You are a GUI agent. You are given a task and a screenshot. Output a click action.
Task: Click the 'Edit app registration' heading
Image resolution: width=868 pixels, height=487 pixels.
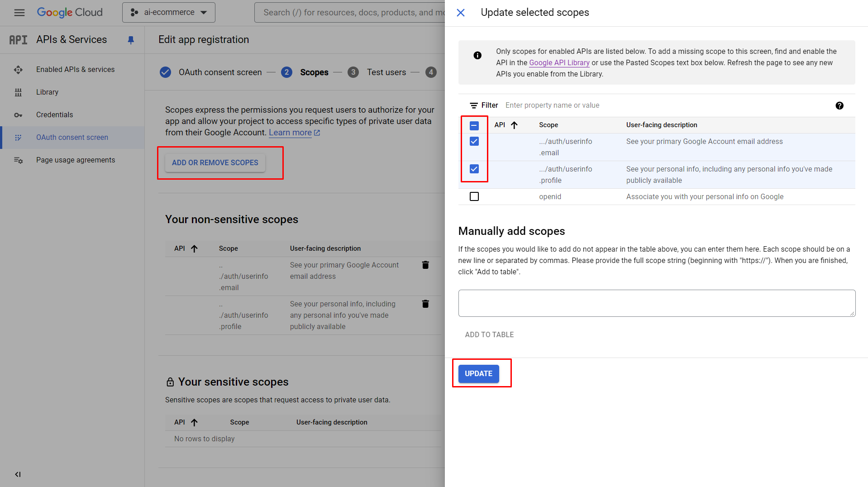(204, 40)
